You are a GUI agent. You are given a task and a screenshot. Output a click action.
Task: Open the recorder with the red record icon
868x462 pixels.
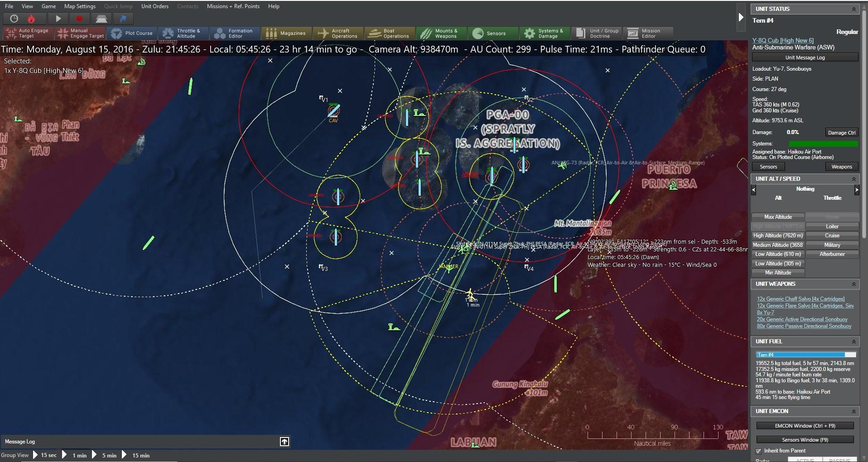pyautogui.click(x=79, y=19)
